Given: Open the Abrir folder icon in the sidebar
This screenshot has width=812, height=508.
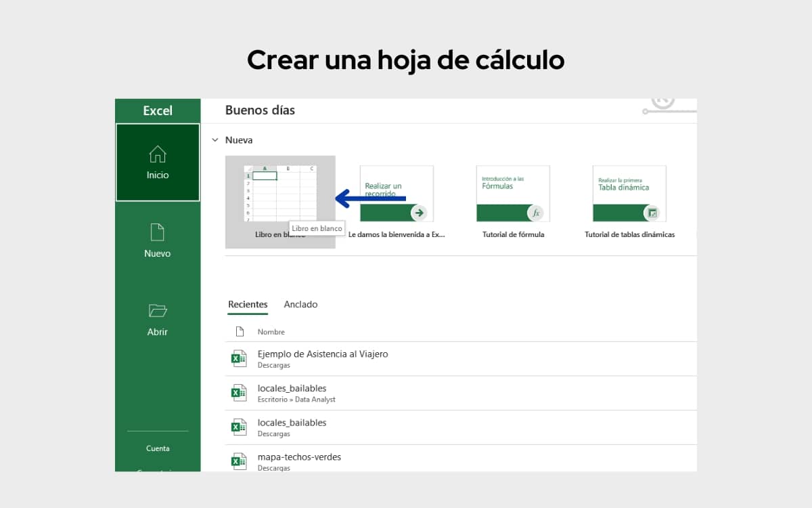Looking at the screenshot, I should [x=157, y=312].
